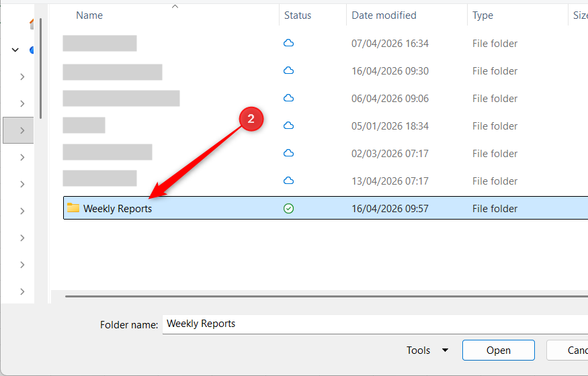Sort by the Status column header
This screenshot has height=376, width=588.
tap(298, 15)
